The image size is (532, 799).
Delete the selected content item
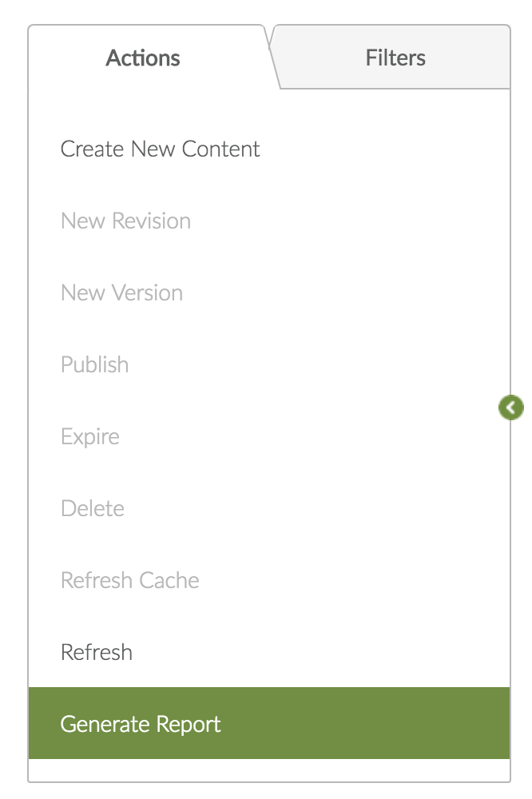[93, 509]
